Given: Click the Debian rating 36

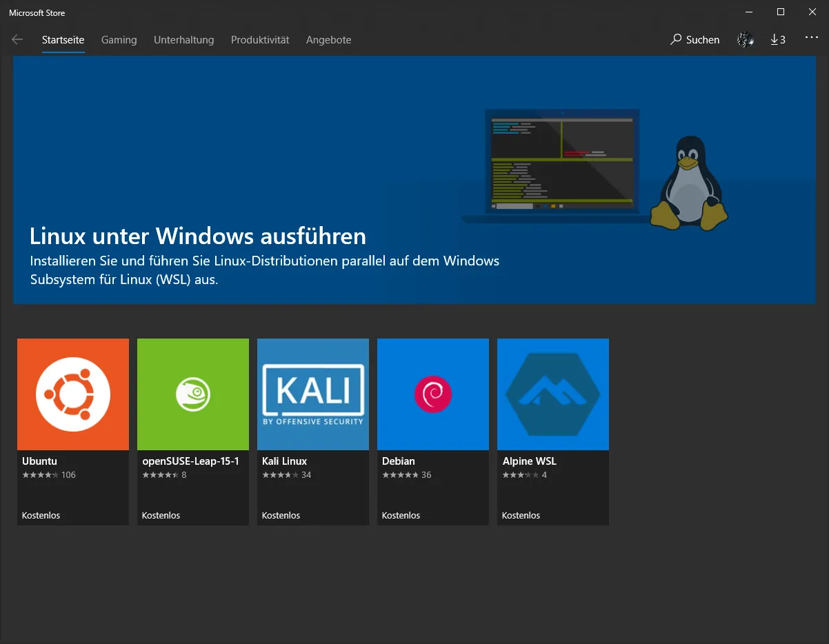Looking at the screenshot, I should 407,475.
